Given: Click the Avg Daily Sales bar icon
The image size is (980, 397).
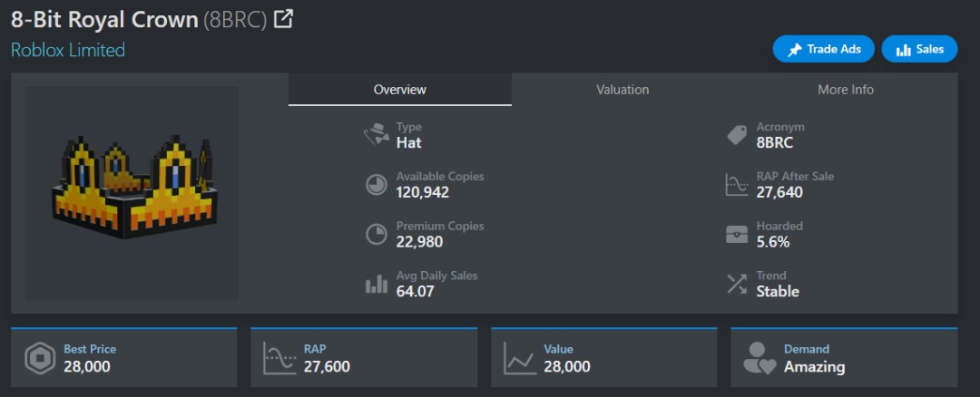Looking at the screenshot, I should pos(377,285).
